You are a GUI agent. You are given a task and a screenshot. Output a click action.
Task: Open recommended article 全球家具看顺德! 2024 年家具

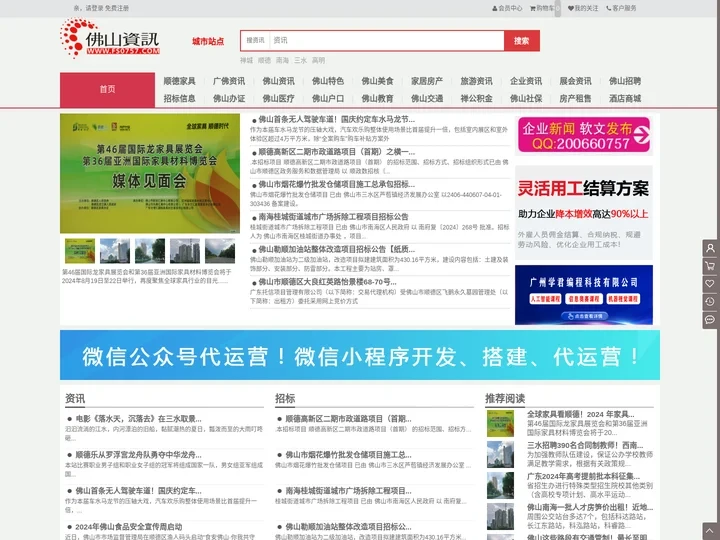(580, 415)
